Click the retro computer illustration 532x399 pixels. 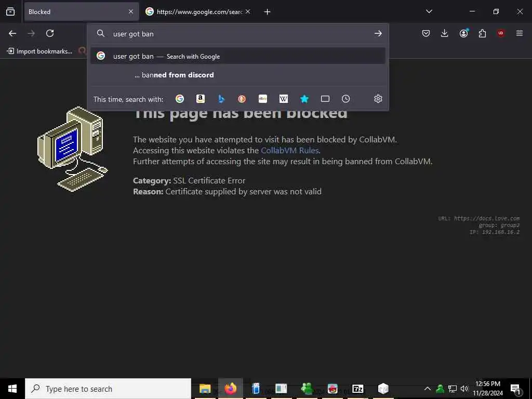point(72,149)
